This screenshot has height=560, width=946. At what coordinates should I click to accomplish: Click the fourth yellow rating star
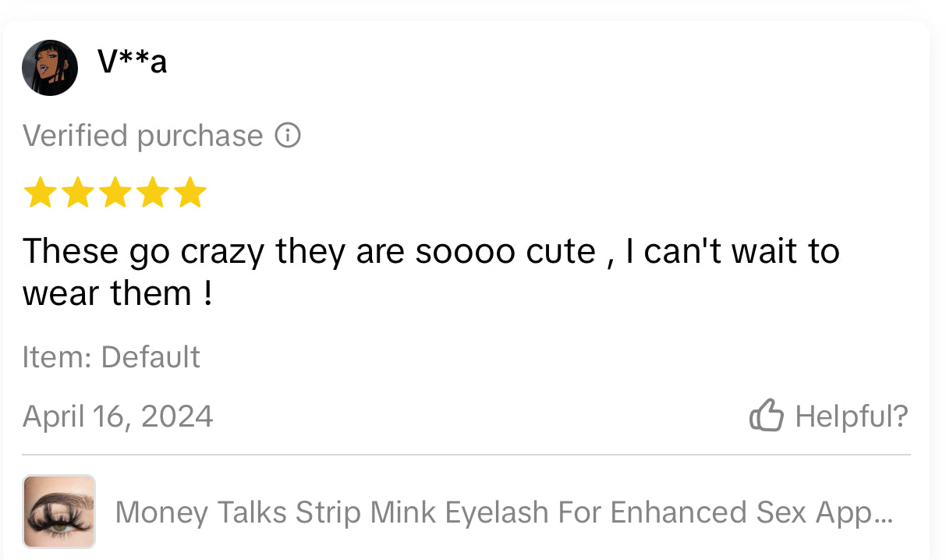[x=153, y=193]
